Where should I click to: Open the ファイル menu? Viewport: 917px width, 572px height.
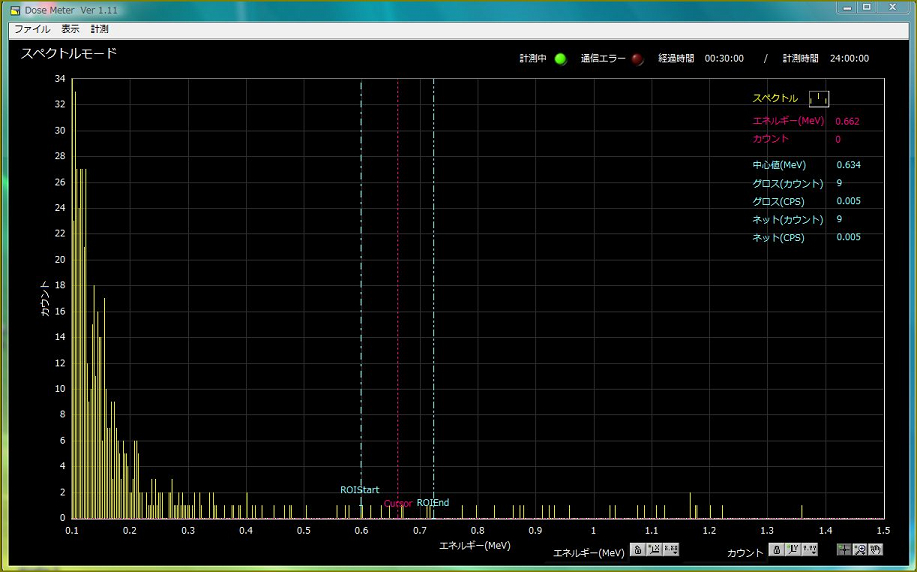[32, 29]
